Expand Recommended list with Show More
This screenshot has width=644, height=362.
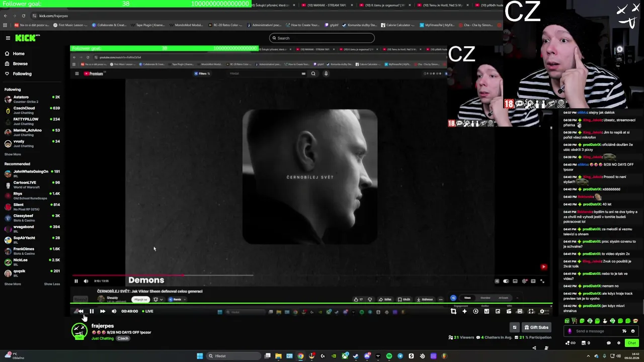(13, 284)
